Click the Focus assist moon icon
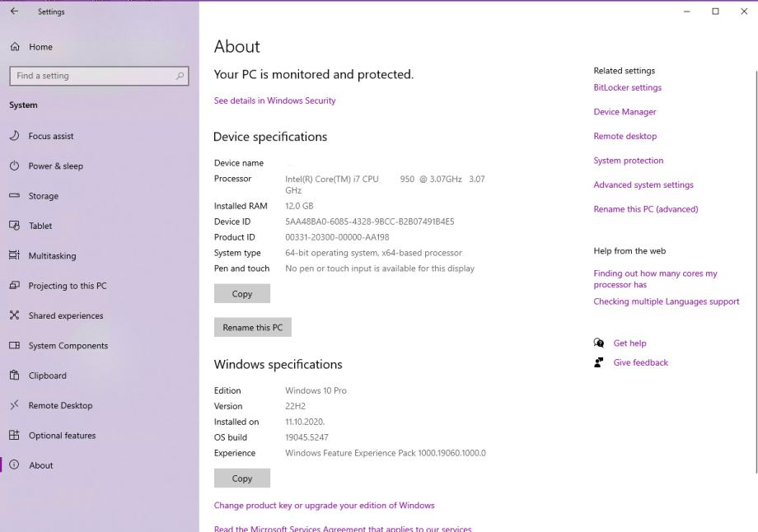758x532 pixels. click(15, 136)
